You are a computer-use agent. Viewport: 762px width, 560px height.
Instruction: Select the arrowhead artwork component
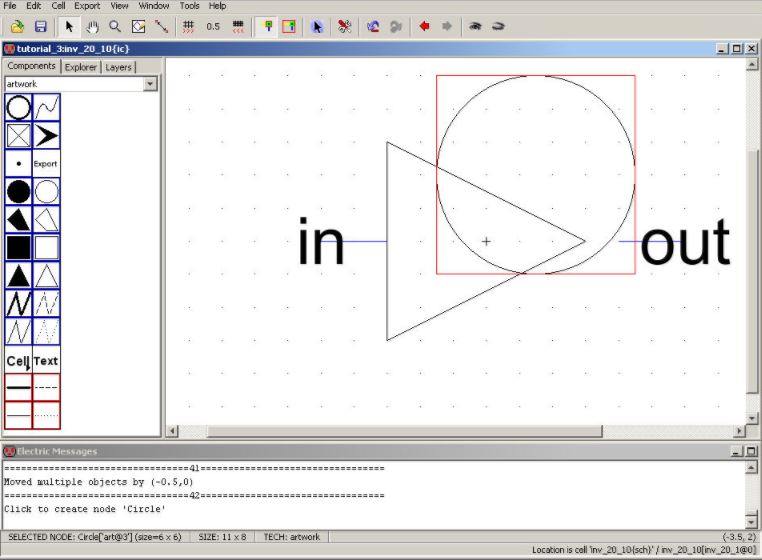(x=46, y=136)
